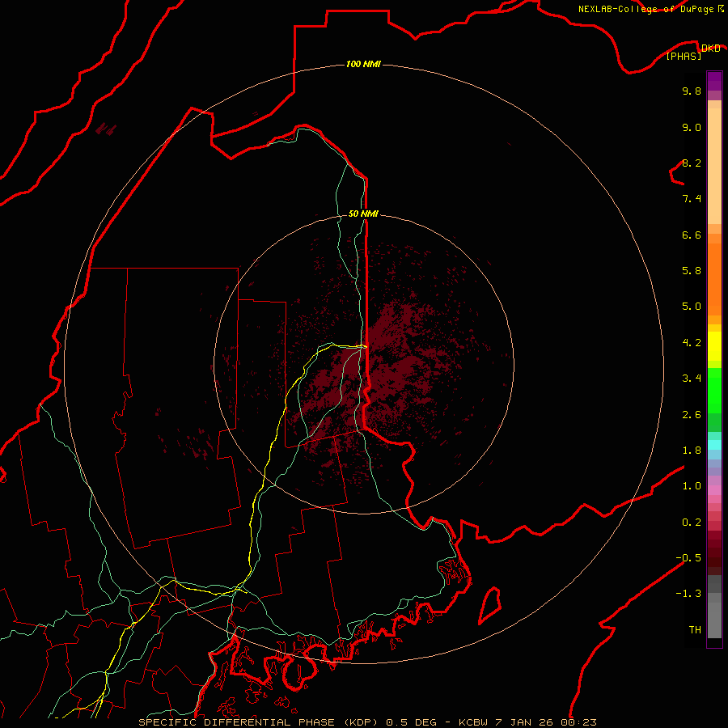Click the small red-outlined offshore island
Screen dimensions: 728x728
click(x=490, y=605)
